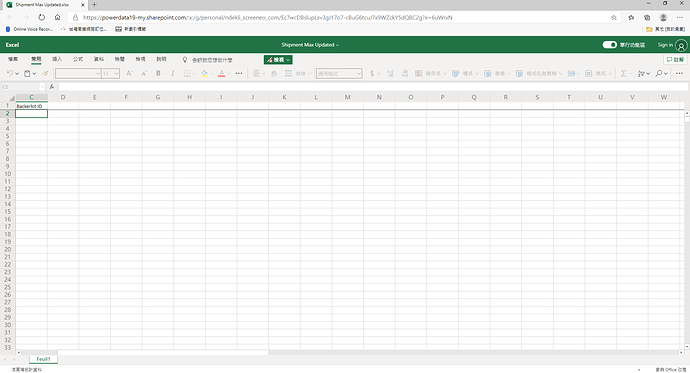Open the Insert ribbon tab
This screenshot has height=373, width=690.
coord(57,59)
